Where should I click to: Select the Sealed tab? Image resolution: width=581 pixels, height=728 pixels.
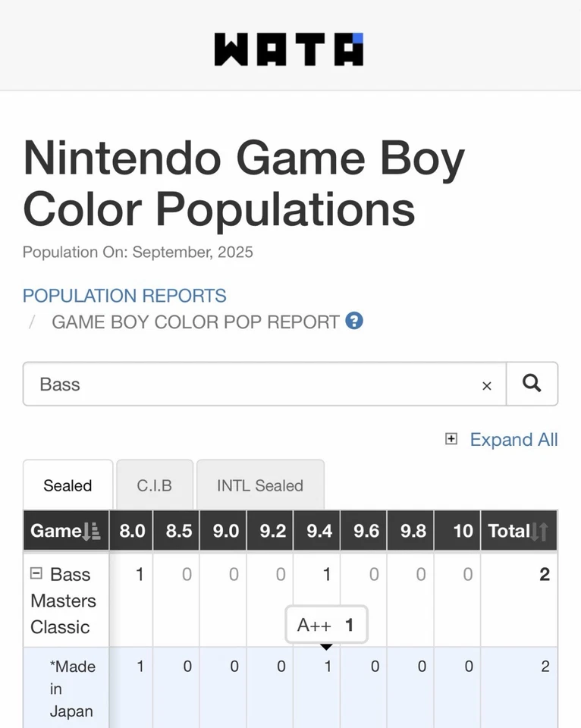[x=68, y=485]
